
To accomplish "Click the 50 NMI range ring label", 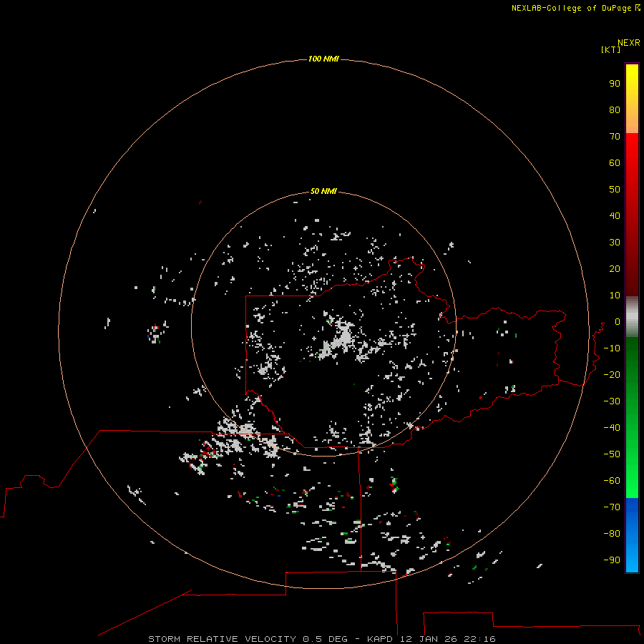I will click(323, 191).
